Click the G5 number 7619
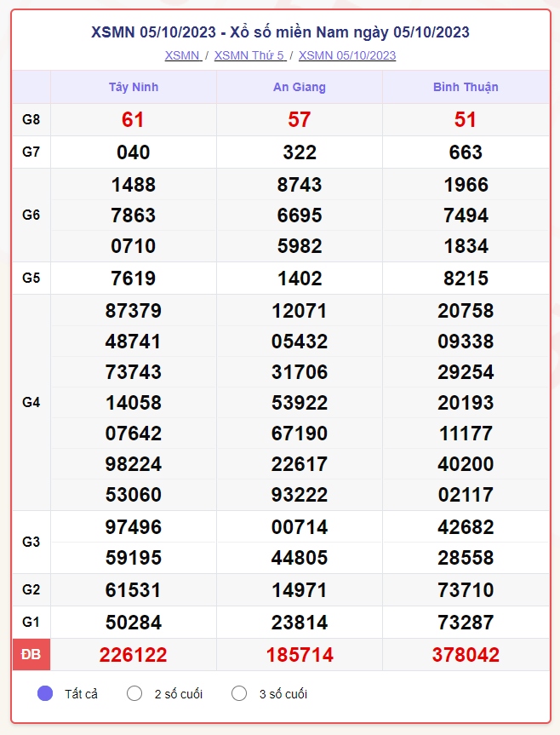560x735 pixels. click(134, 278)
